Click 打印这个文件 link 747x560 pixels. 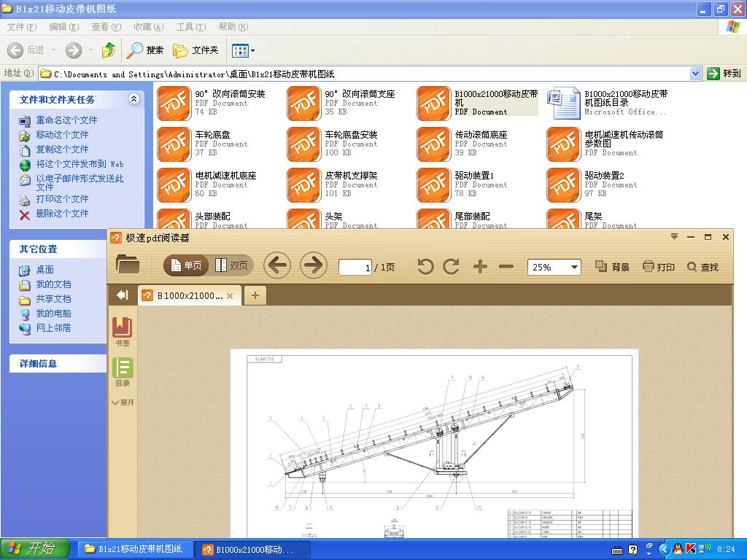click(x=62, y=198)
